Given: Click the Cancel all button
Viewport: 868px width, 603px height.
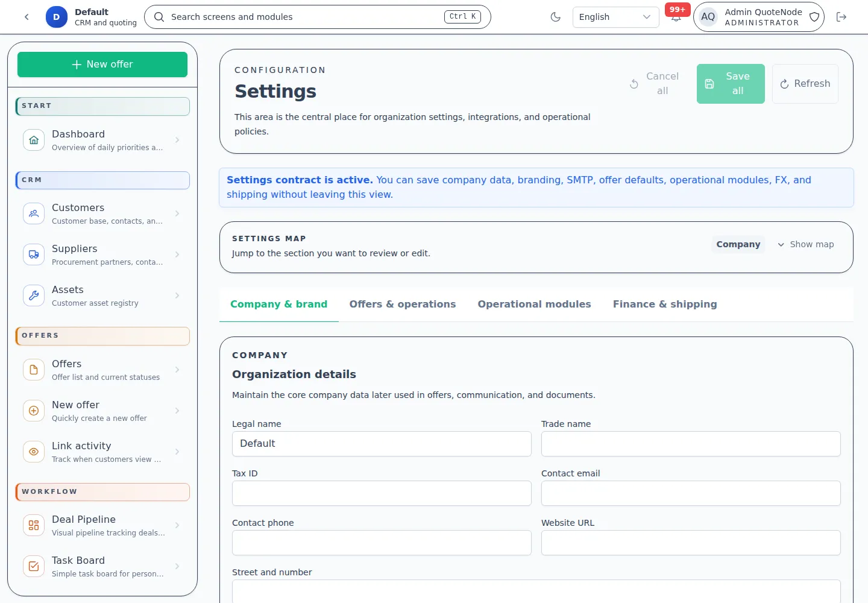Looking at the screenshot, I should (655, 84).
